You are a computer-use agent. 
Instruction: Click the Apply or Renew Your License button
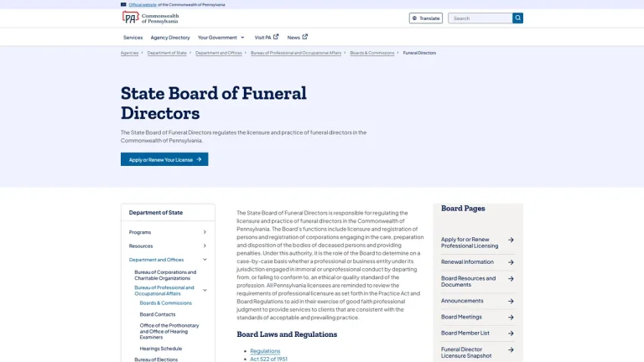coord(164,159)
